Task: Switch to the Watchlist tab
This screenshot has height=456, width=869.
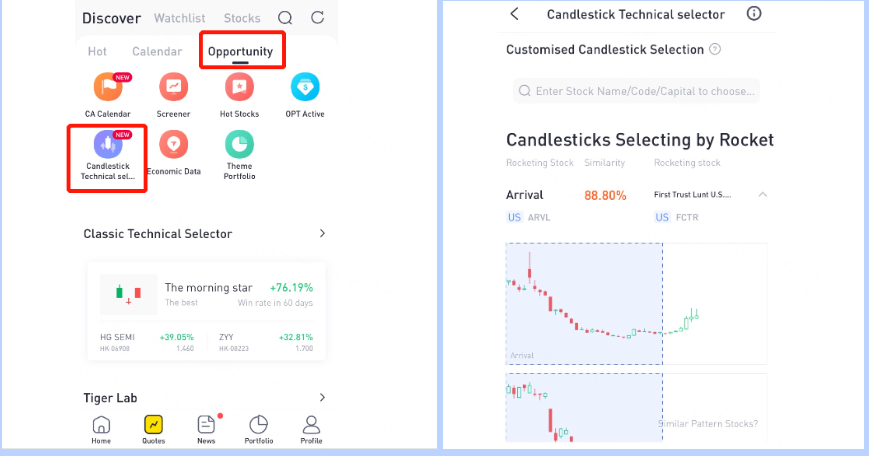Action: coord(180,18)
